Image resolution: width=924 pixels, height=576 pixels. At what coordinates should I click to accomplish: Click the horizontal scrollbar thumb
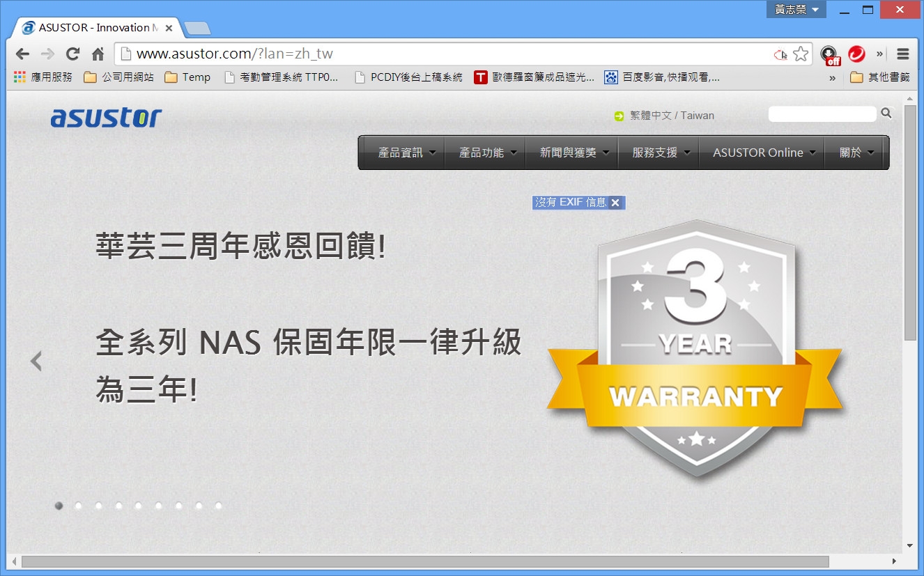click(425, 561)
